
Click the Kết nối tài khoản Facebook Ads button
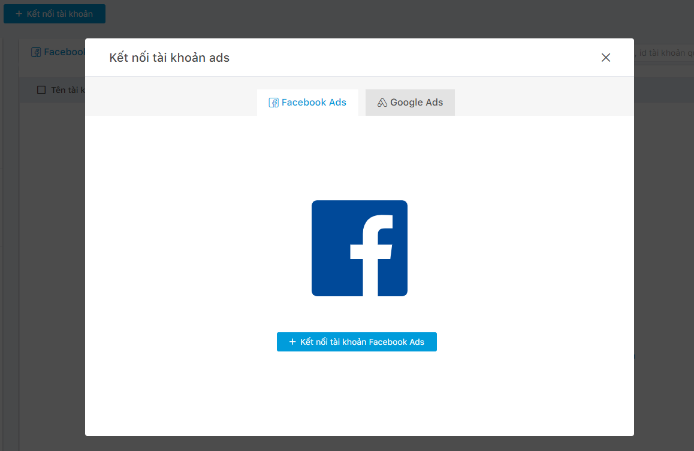click(x=357, y=342)
